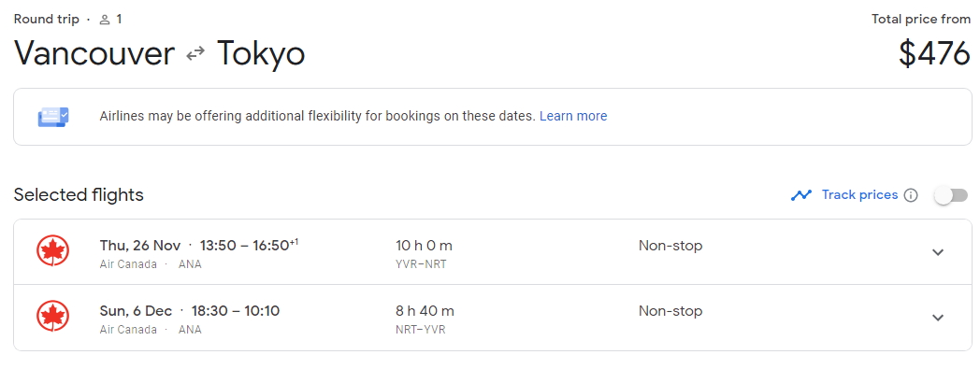Click the $476 total price
This screenshot has height=369, width=980.
pos(934,53)
